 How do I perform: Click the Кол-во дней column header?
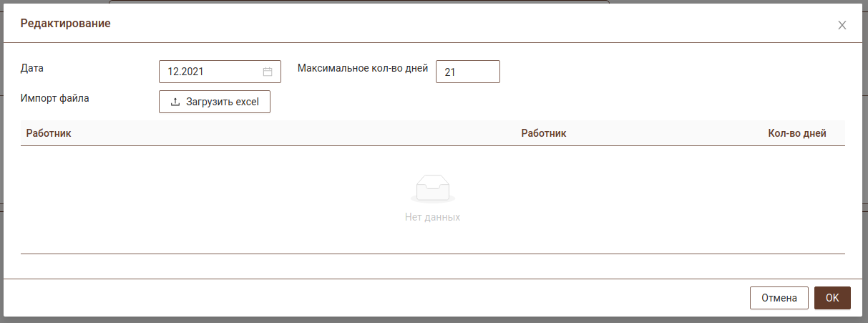point(797,133)
